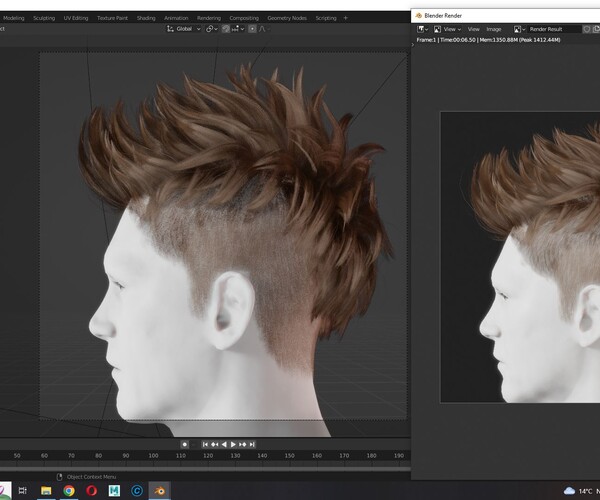Switch to the Rendering workspace tab
The image size is (600, 500).
209,18
